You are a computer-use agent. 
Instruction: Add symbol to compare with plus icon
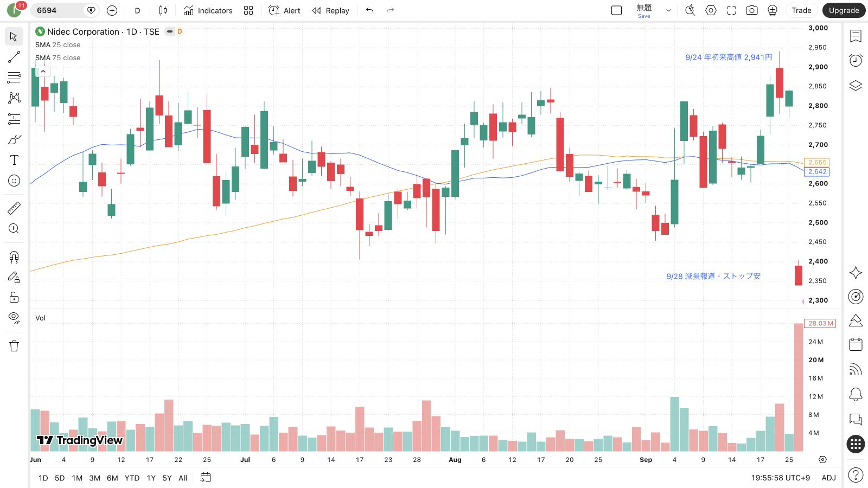[x=112, y=10]
